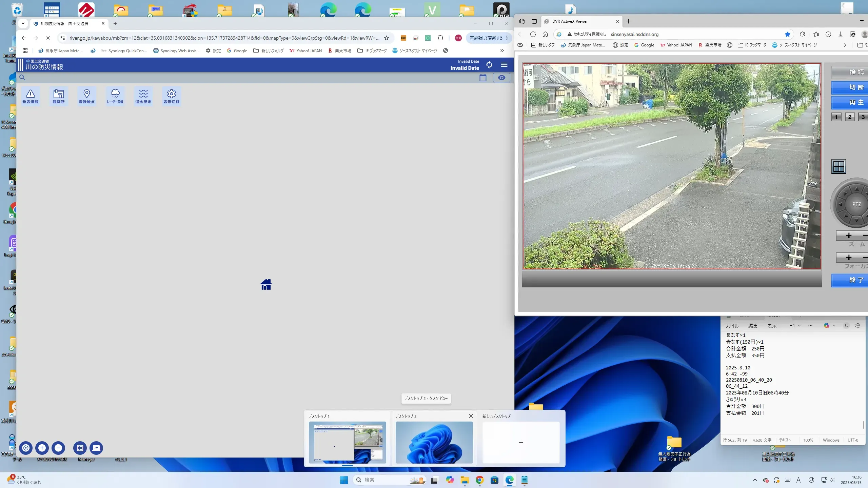Select camera channel 1 button
Screen dimensions: 868x488
[x=836, y=117]
